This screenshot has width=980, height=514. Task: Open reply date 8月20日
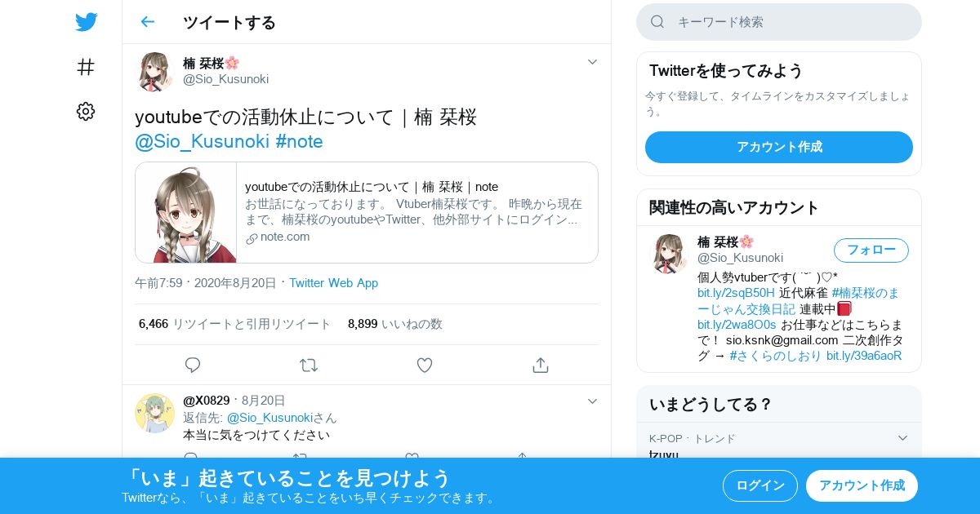264,401
